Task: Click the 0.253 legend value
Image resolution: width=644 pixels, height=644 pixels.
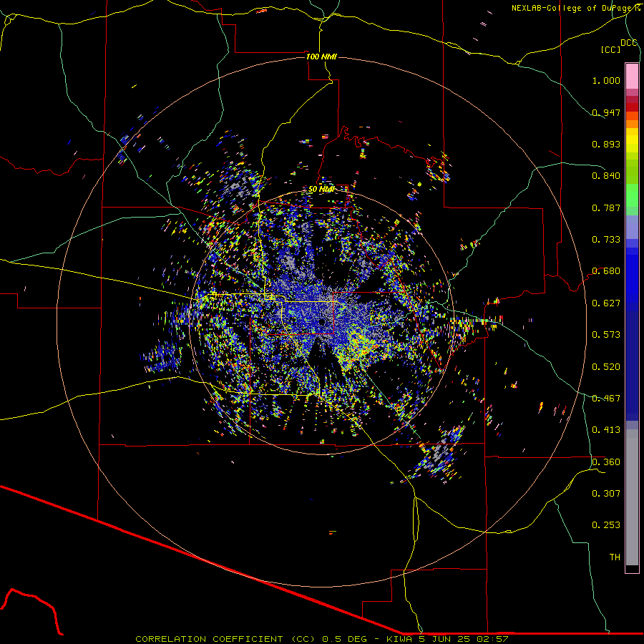Action: click(606, 525)
